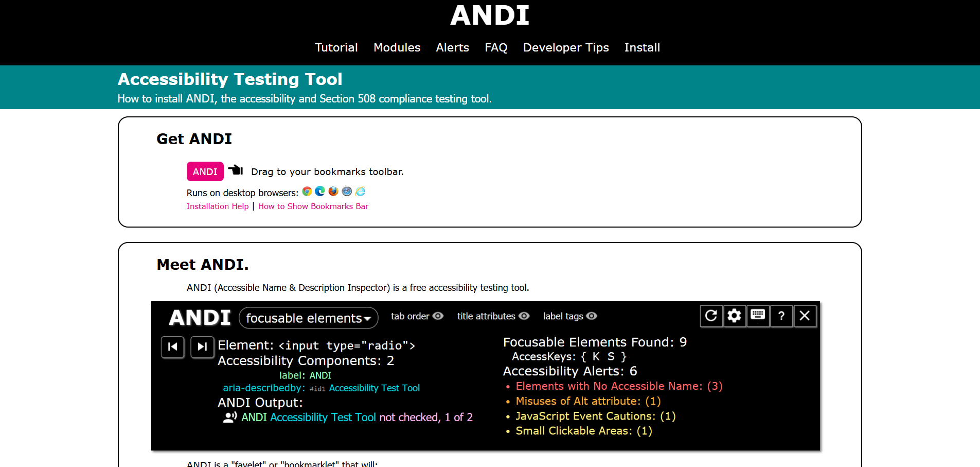This screenshot has height=467, width=980.
Task: Close ANDI with the X icon
Action: coord(805,316)
